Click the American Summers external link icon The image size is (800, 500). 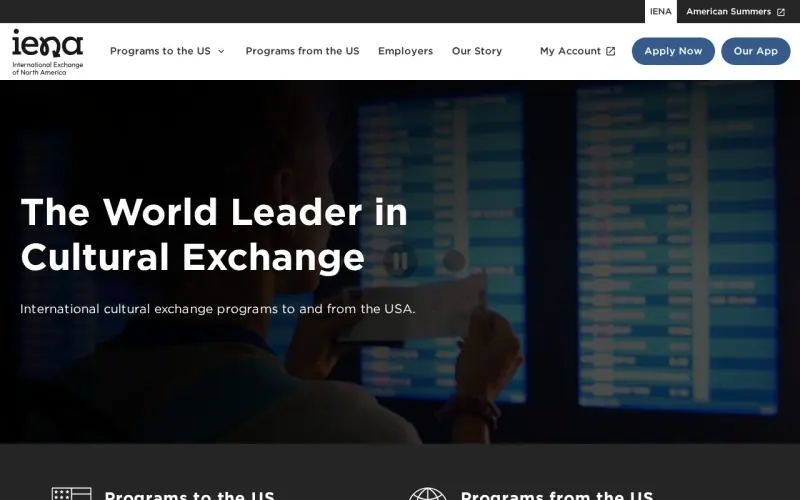[781, 12]
